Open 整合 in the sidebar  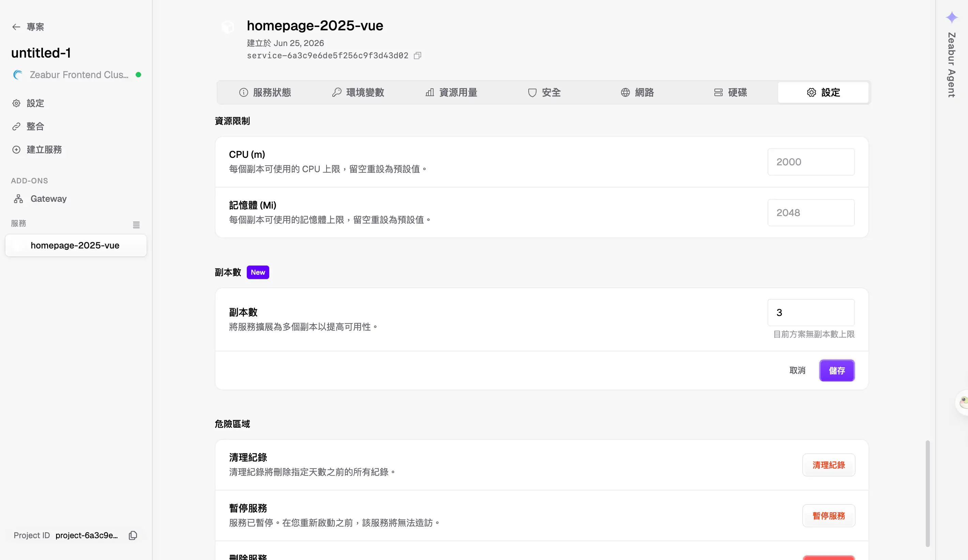[35, 126]
